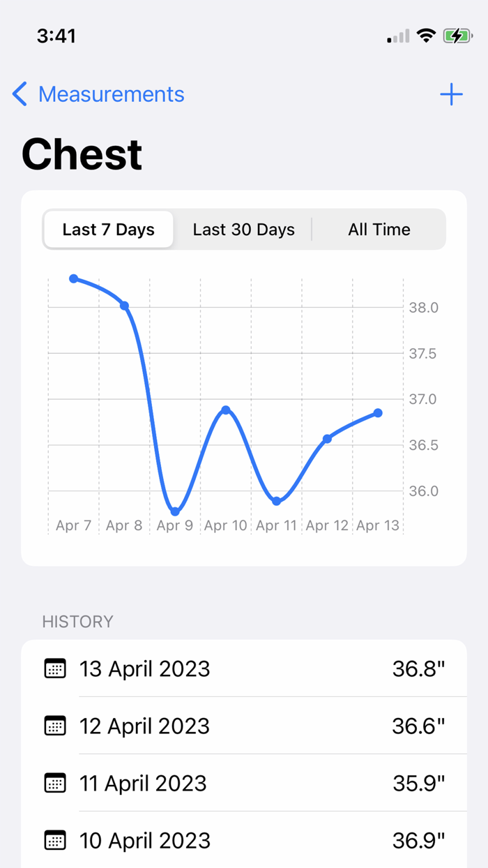
Task: Select the Apr 9 data point on the chart
Action: click(x=175, y=510)
